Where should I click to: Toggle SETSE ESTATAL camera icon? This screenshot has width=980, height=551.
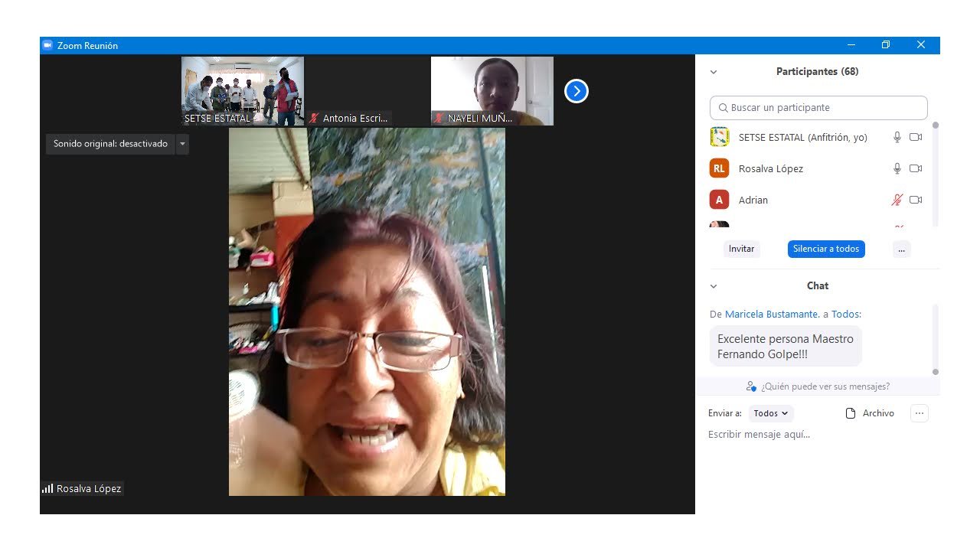coord(916,137)
